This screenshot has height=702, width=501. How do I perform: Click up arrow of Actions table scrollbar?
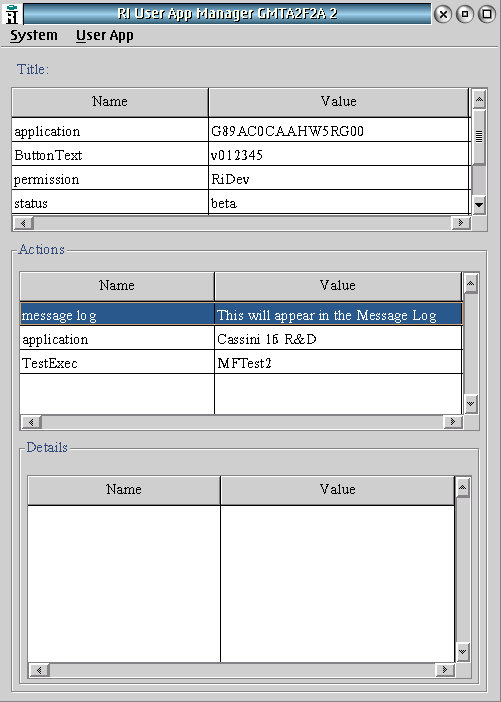coord(471,283)
